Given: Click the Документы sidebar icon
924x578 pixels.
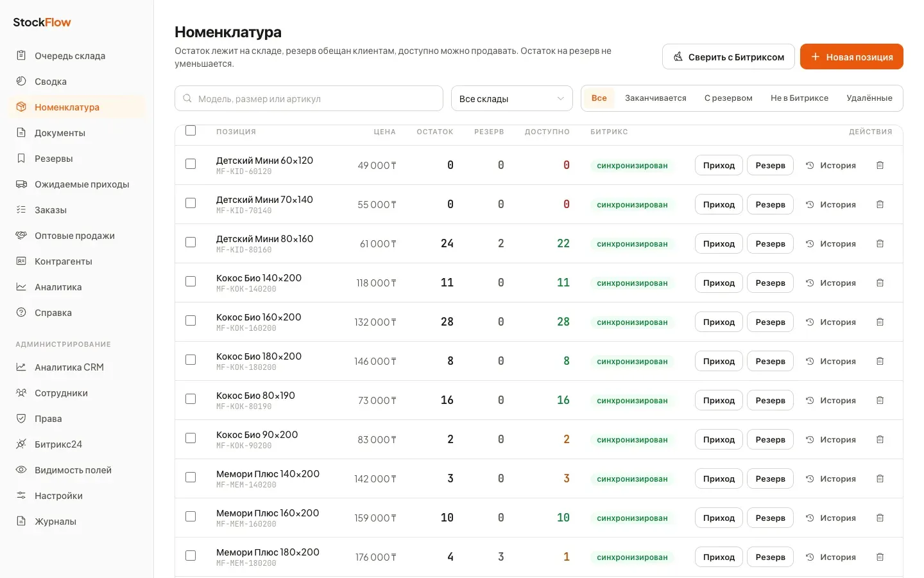Looking at the screenshot, I should (21, 132).
